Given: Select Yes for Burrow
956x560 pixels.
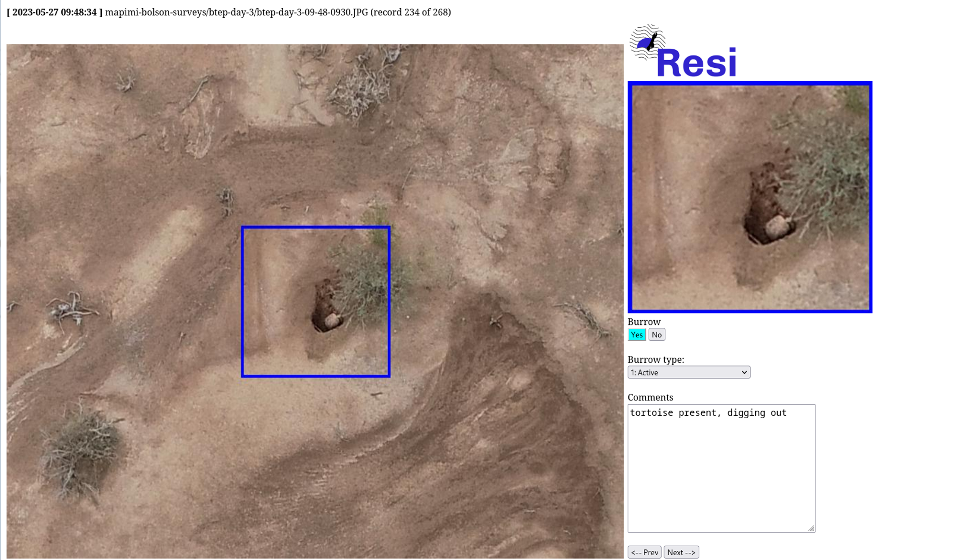Looking at the screenshot, I should [636, 335].
